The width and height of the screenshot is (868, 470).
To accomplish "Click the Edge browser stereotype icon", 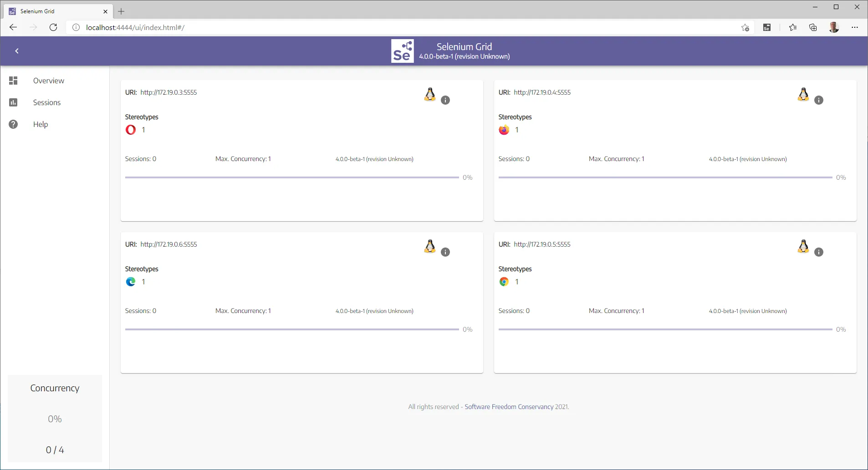I will point(131,282).
